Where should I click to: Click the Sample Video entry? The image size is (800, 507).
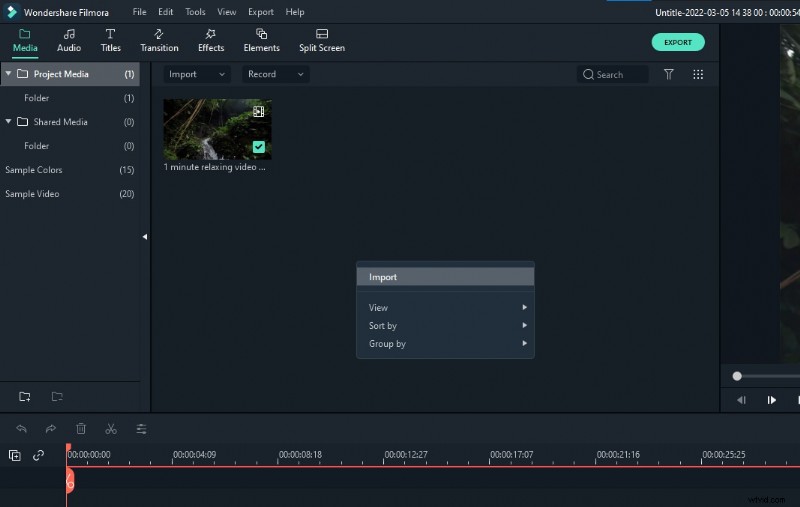[x=32, y=194]
